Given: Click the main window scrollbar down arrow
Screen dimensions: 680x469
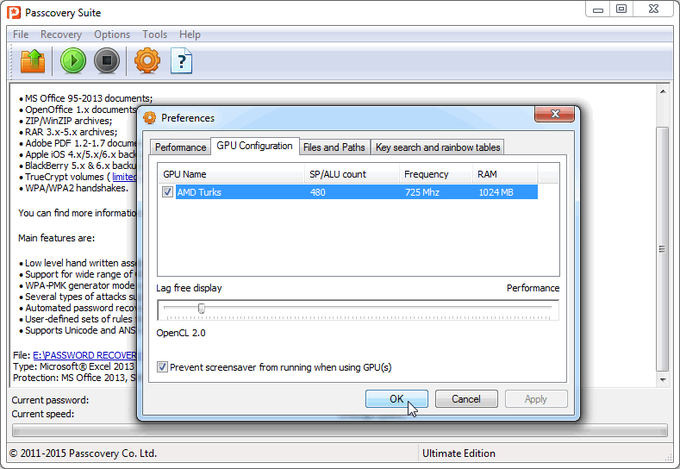Looking at the screenshot, I should [x=663, y=380].
